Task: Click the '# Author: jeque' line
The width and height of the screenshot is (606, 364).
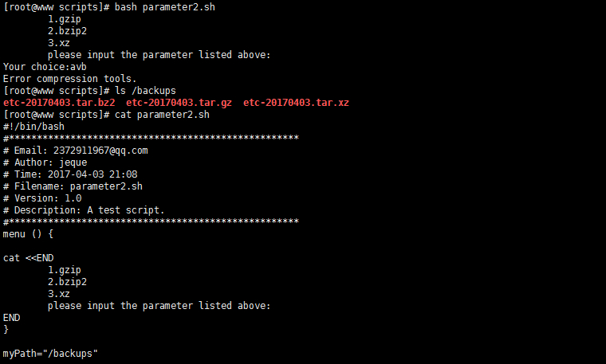Action: (x=45, y=162)
